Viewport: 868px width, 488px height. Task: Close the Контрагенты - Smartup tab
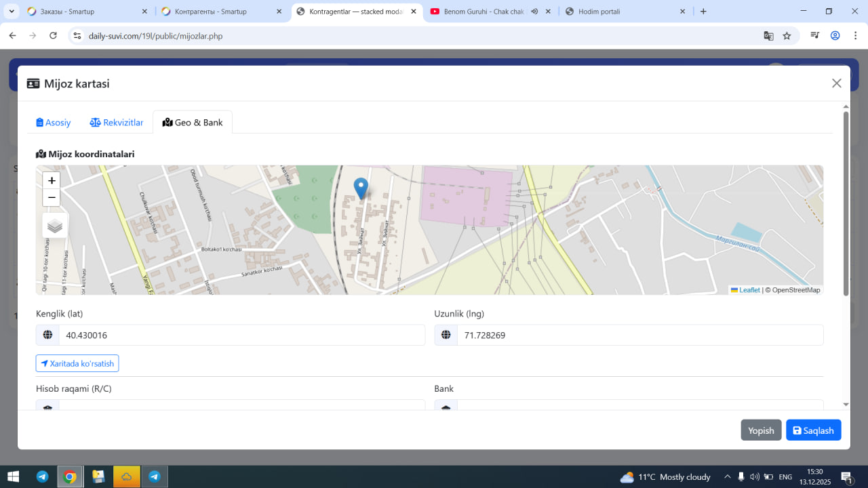pos(279,12)
